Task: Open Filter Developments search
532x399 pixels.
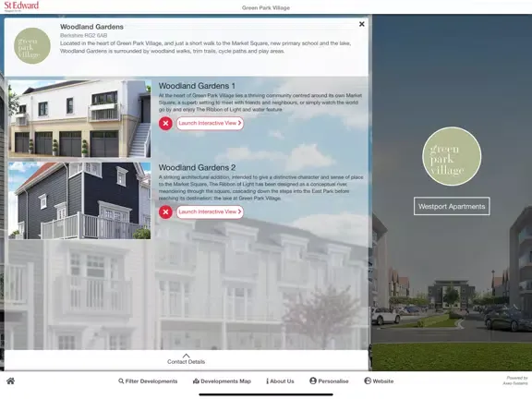Action: tap(148, 381)
